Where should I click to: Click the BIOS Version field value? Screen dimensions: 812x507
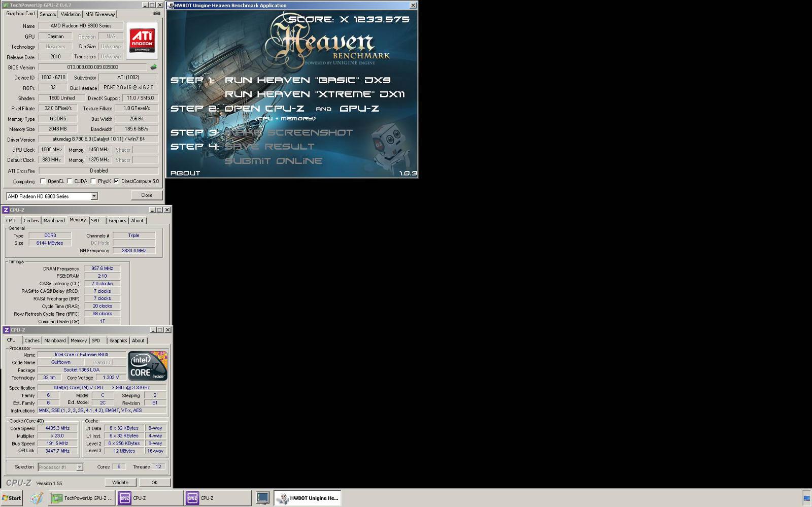point(93,67)
